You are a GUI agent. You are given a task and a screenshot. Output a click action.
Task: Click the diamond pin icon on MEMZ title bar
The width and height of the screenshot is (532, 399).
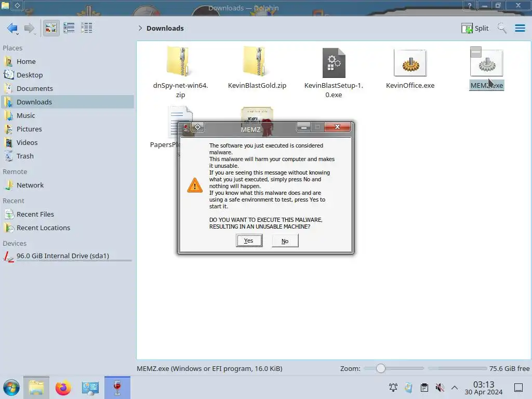click(x=198, y=127)
